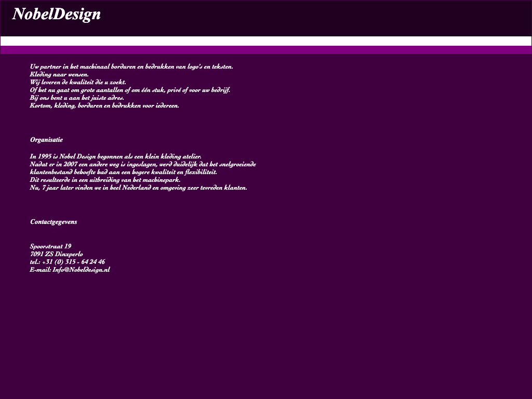Viewport: 532px width, 399px height.
Task: Click the line starting 'klantenbestand behoefte had'
Action: pyautogui.click(x=123, y=172)
